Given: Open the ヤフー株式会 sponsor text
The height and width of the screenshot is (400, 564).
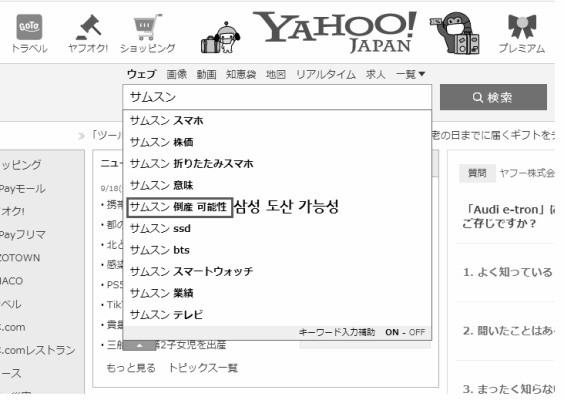Looking at the screenshot, I should 527,173.
